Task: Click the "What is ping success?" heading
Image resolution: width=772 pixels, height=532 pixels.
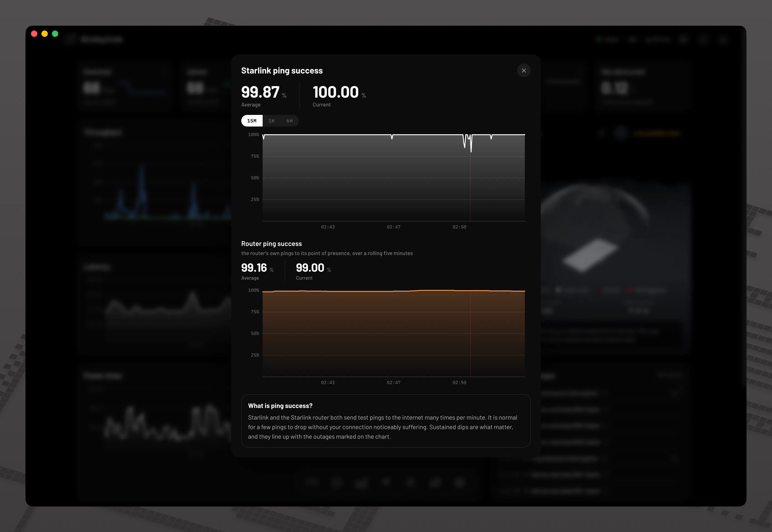Action: [280, 406]
